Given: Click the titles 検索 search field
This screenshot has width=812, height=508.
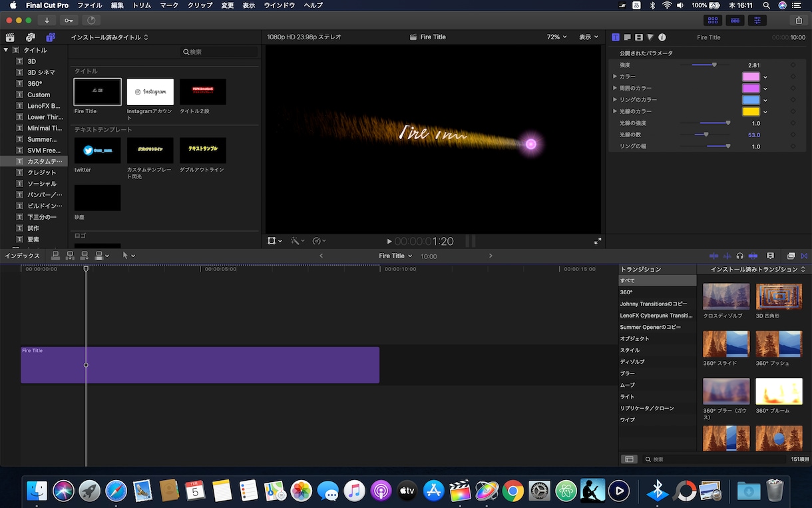Looking at the screenshot, I should (220, 52).
